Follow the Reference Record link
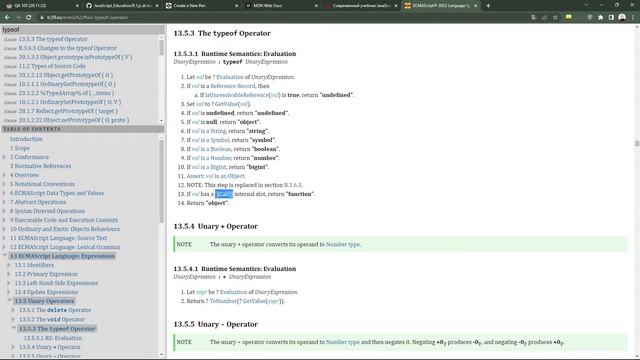640x360 pixels. click(233, 86)
